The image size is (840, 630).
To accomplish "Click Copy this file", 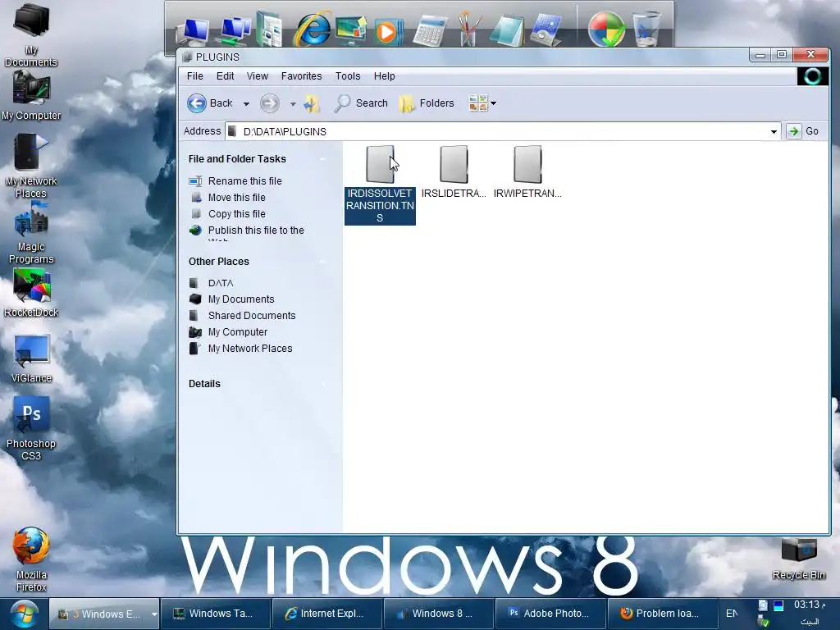I will tap(237, 214).
